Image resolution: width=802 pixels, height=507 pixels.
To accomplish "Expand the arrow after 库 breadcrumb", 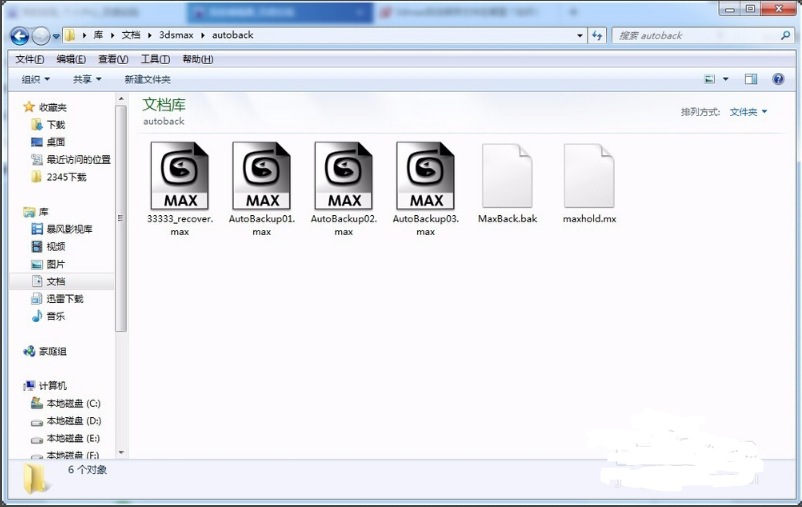I will tap(112, 35).
